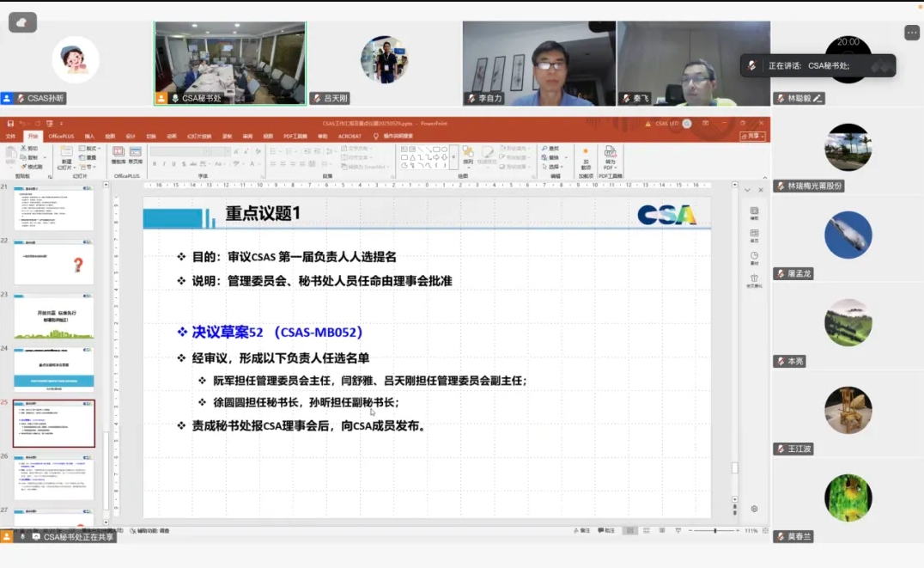
Task: Click the Undo arrow in the quick access toolbar
Action: [22, 123]
